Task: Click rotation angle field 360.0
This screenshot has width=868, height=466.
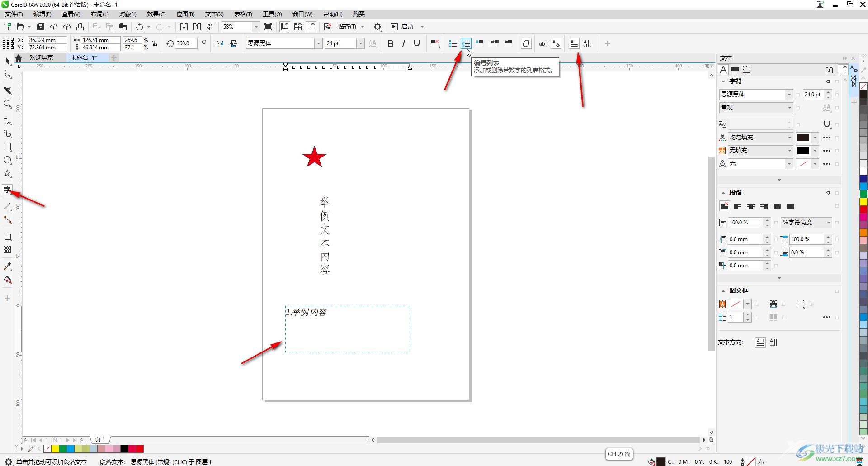Action: coord(186,43)
